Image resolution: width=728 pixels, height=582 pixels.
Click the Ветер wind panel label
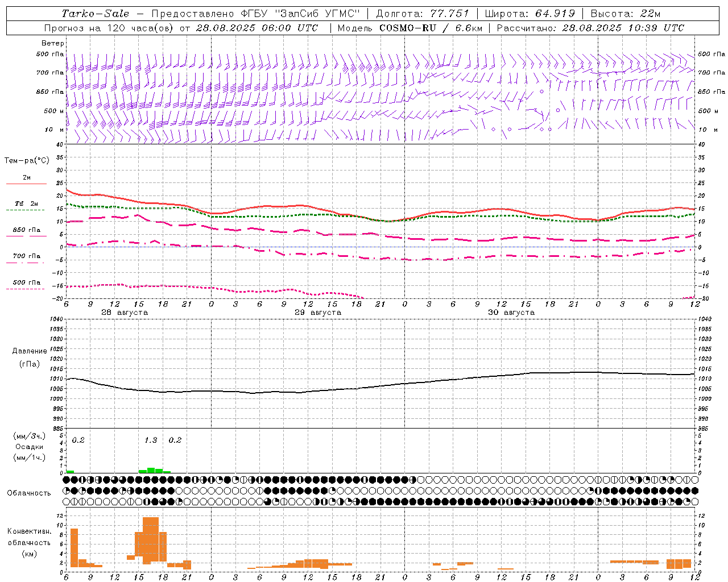(x=53, y=43)
